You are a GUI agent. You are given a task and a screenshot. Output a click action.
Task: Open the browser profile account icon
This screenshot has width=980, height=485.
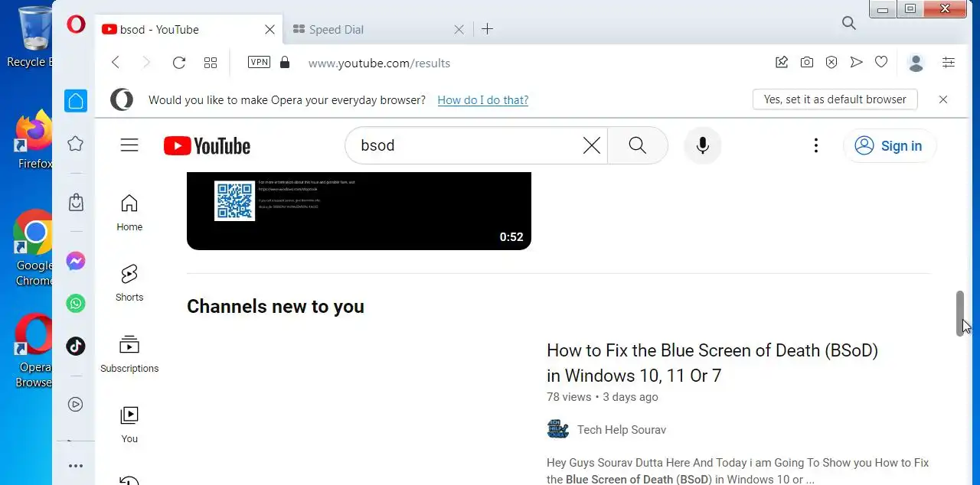click(916, 63)
